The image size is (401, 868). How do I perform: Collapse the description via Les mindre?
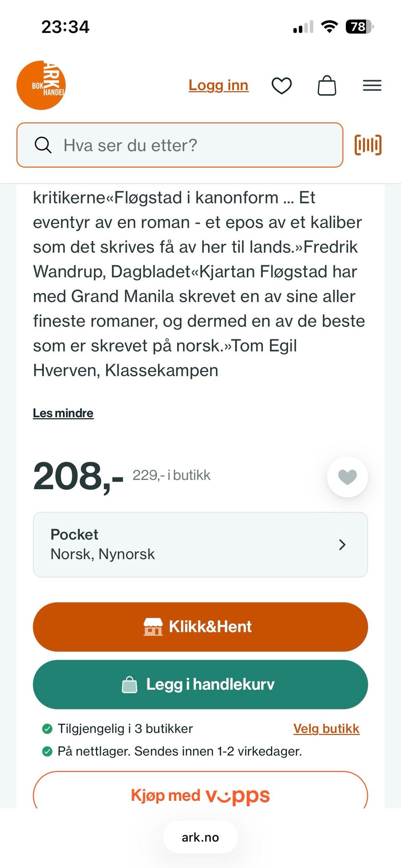(63, 413)
